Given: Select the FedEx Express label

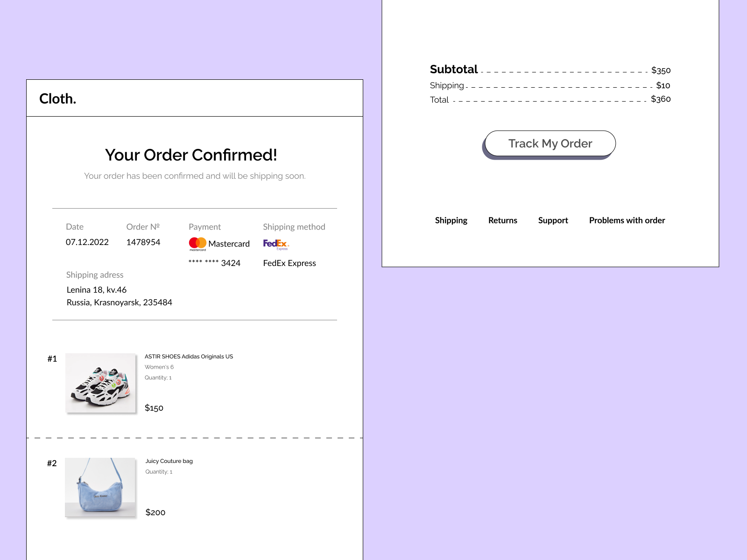Looking at the screenshot, I should point(289,263).
